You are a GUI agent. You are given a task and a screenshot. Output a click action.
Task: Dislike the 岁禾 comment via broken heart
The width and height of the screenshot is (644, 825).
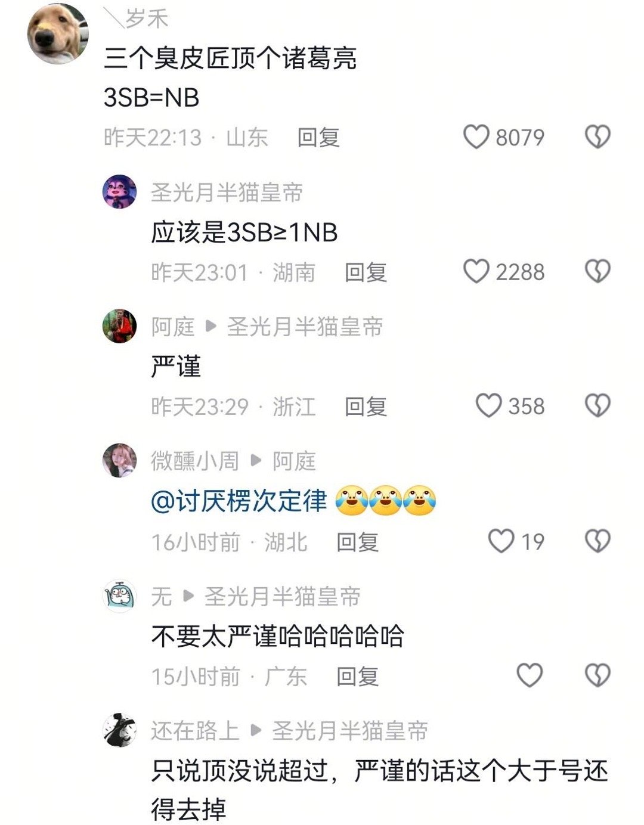pos(597,137)
